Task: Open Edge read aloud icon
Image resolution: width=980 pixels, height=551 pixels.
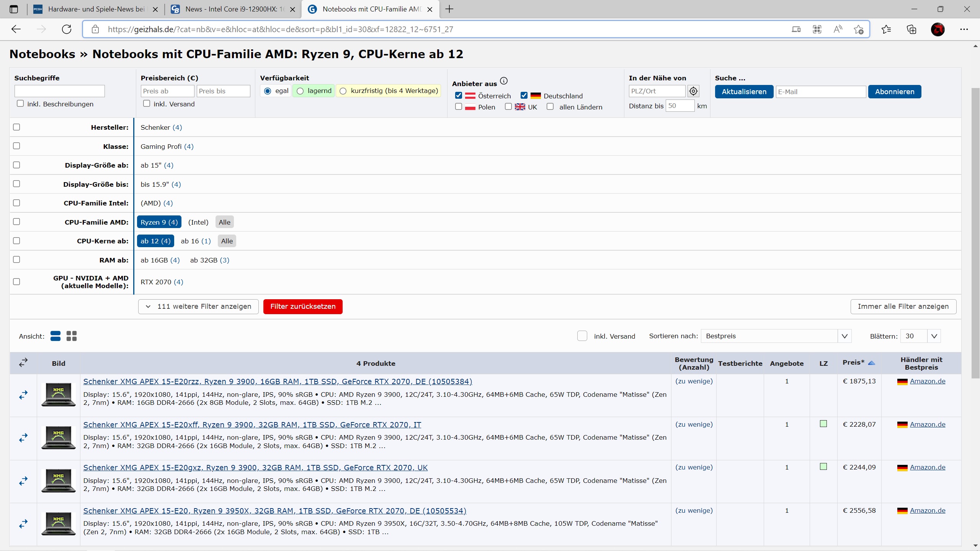Action: pos(838,29)
